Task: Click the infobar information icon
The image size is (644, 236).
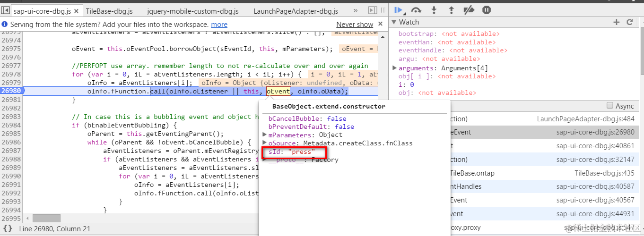Action: (4, 24)
